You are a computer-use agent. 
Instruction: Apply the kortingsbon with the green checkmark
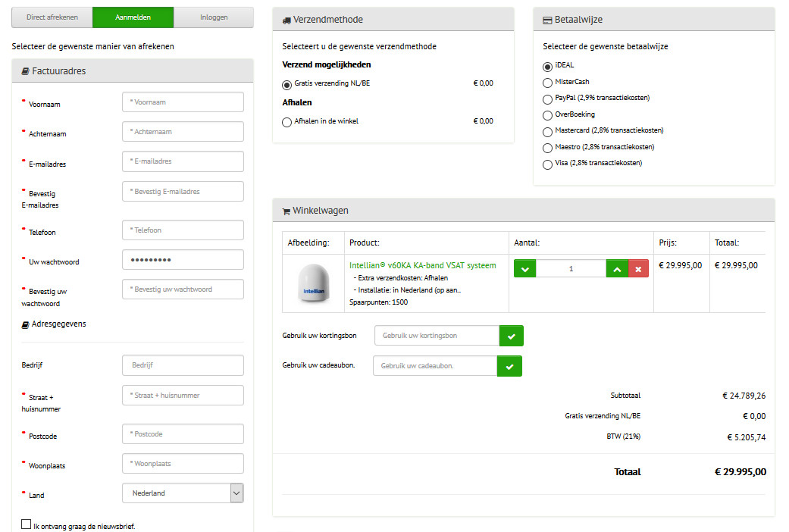pos(509,335)
